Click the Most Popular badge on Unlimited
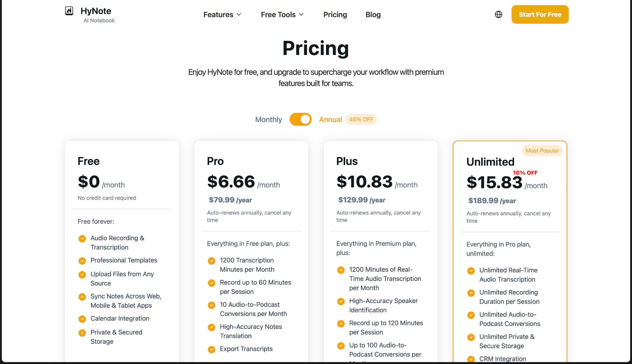Screen dimensions: 632x364 point(542,151)
